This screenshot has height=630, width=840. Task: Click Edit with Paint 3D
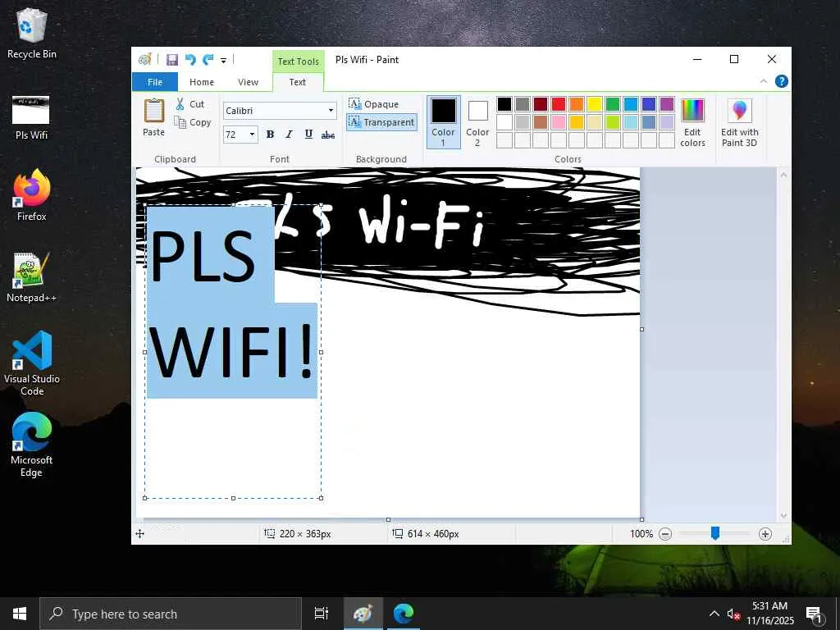(739, 122)
